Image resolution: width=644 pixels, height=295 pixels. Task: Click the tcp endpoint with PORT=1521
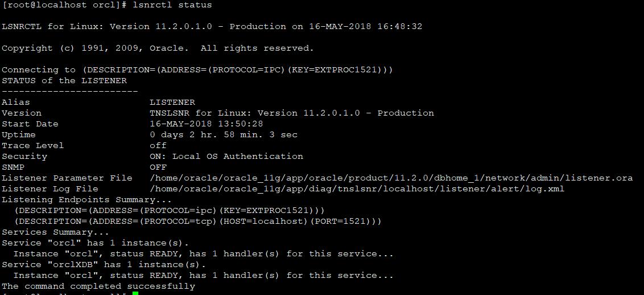(197, 222)
